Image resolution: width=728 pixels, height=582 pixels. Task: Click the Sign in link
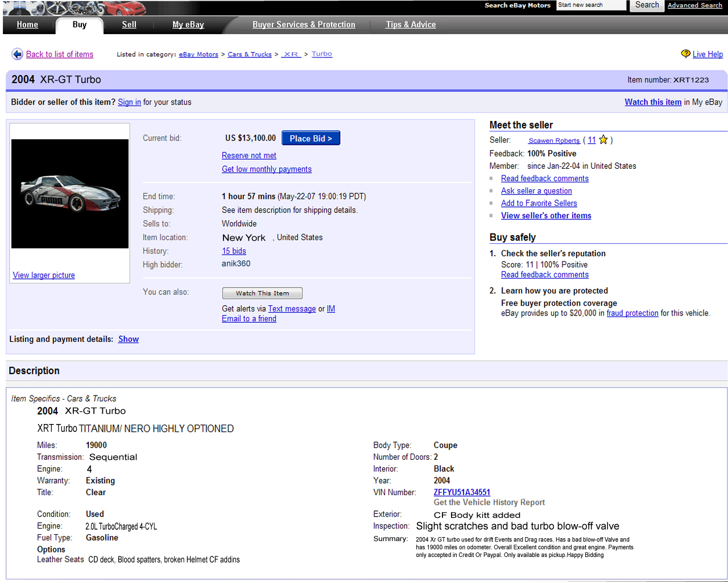(129, 102)
